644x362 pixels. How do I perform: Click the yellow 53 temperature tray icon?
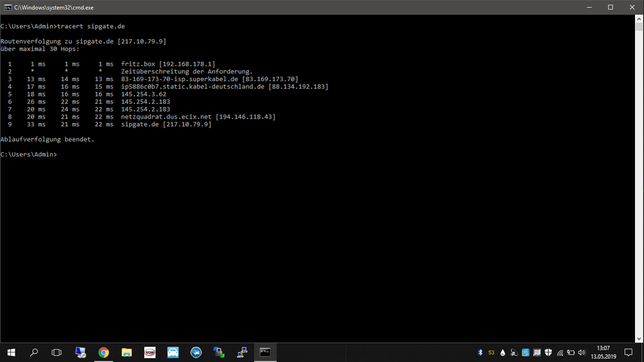click(491, 352)
